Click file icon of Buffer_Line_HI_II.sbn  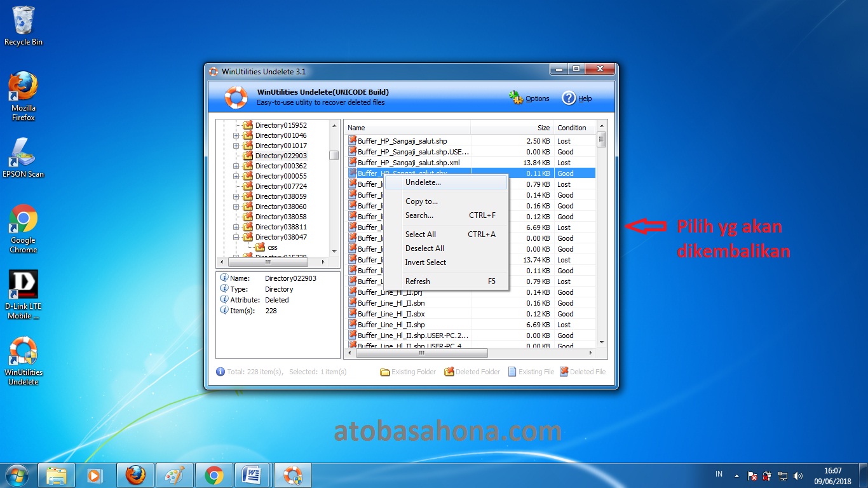[x=352, y=303]
